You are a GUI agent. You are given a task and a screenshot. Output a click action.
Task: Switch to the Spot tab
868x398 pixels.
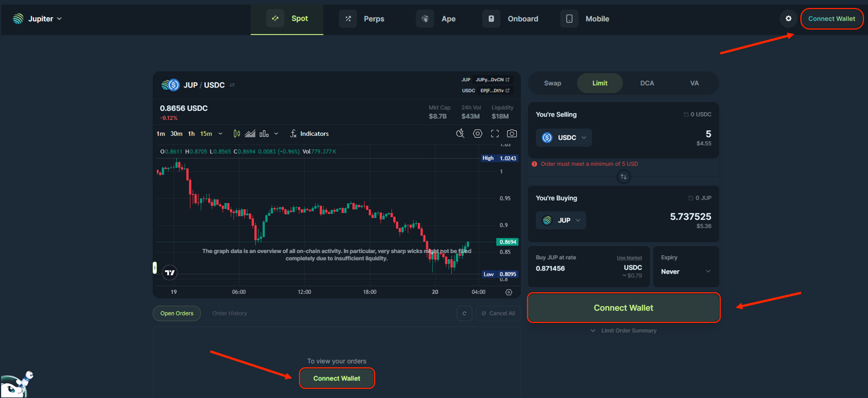(x=287, y=19)
